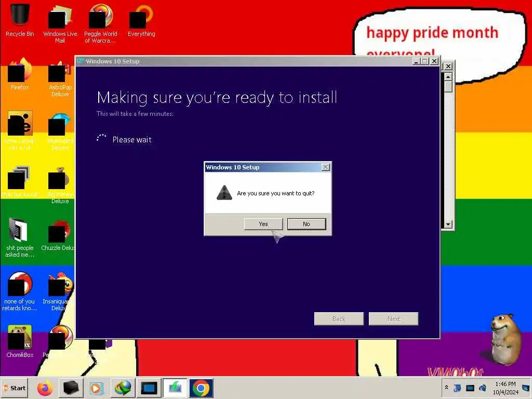Launch Google Chrome from the taskbar
Viewport: 532px width, 399px height.
tap(201, 388)
